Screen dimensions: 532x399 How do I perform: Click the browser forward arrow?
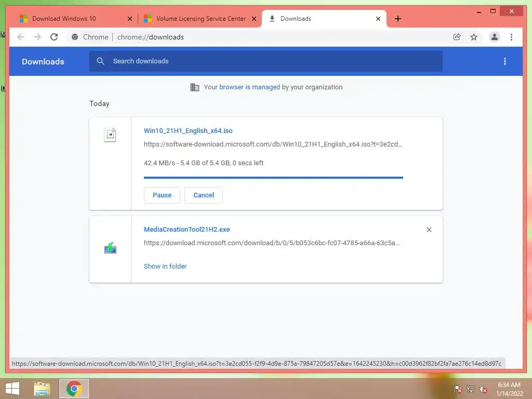coord(37,37)
